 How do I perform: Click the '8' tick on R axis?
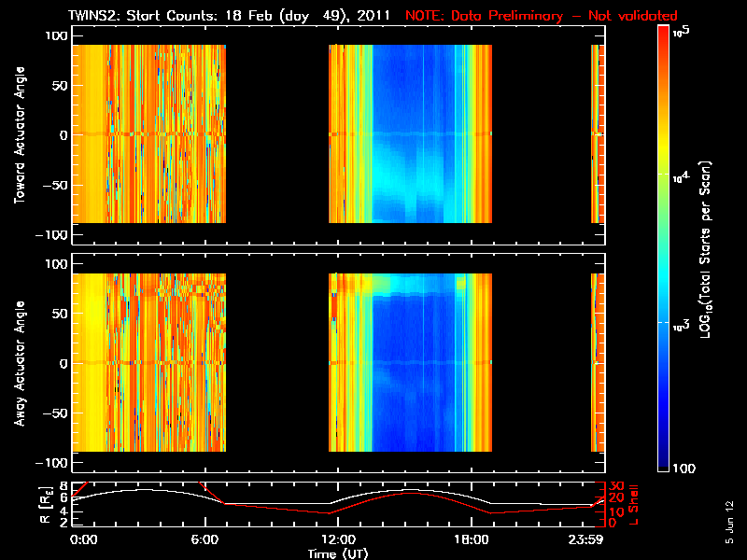64,486
